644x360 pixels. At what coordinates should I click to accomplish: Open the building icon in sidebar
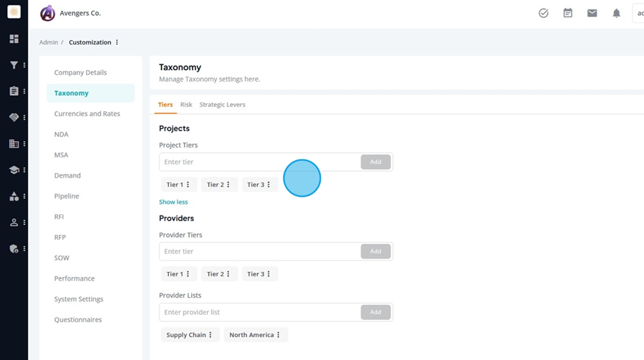coord(14,144)
